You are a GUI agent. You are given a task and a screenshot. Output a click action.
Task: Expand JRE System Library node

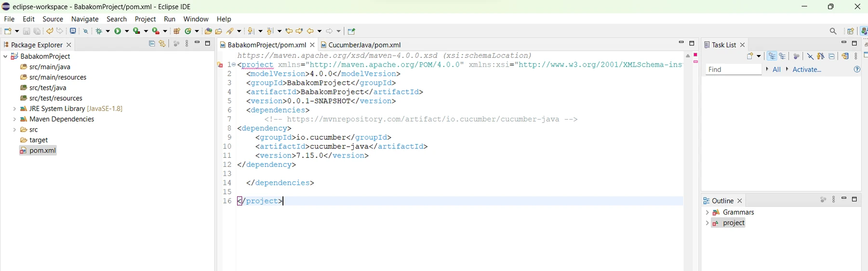(14, 109)
